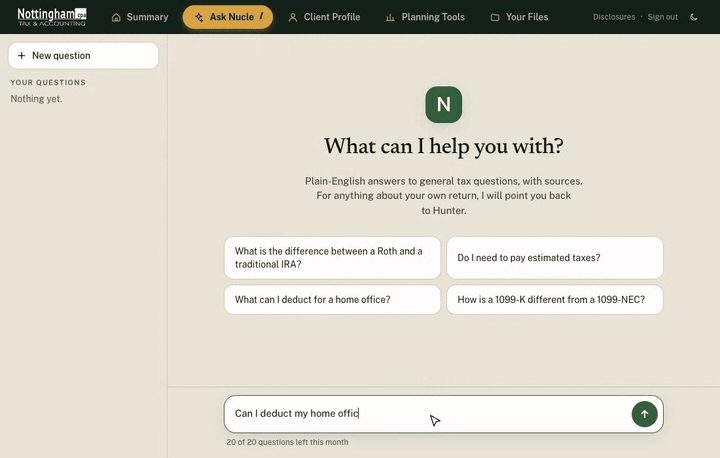720x458 pixels.
Task: Click the person icon beside Client Profile
Action: [x=292, y=17]
